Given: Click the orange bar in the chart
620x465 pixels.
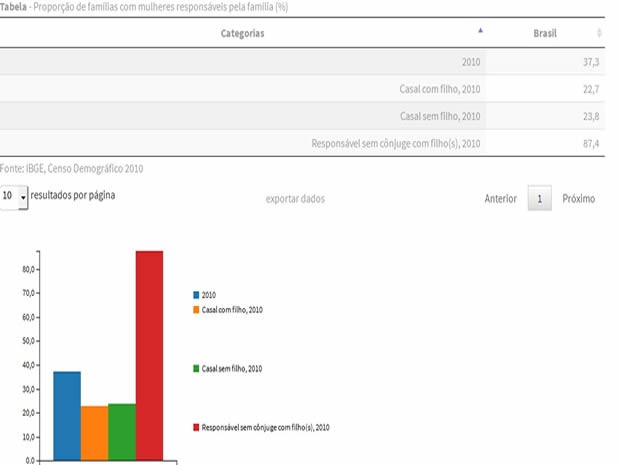Looking at the screenshot, I should tap(95, 432).
